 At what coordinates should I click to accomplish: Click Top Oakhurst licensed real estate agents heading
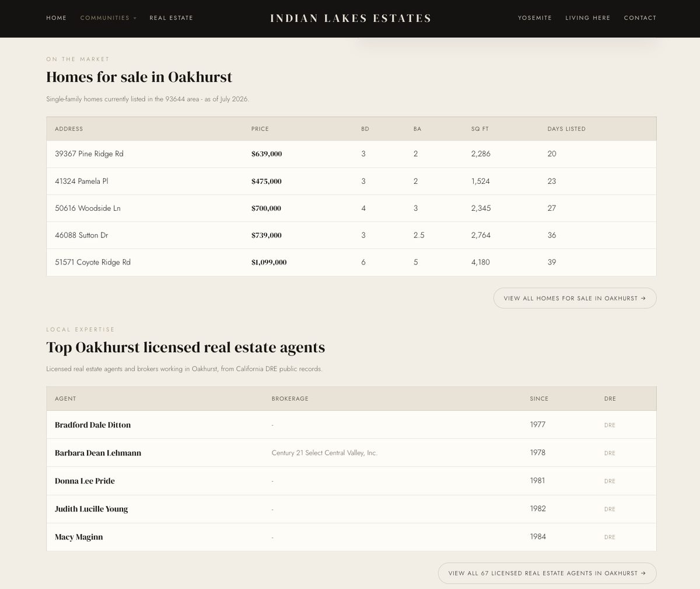[x=185, y=347]
